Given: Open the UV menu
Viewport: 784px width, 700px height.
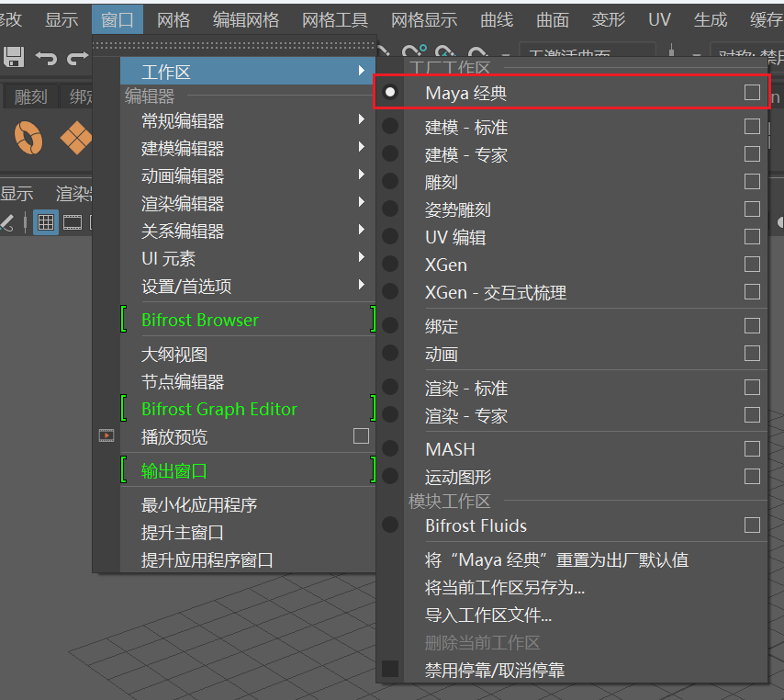Looking at the screenshot, I should [659, 19].
